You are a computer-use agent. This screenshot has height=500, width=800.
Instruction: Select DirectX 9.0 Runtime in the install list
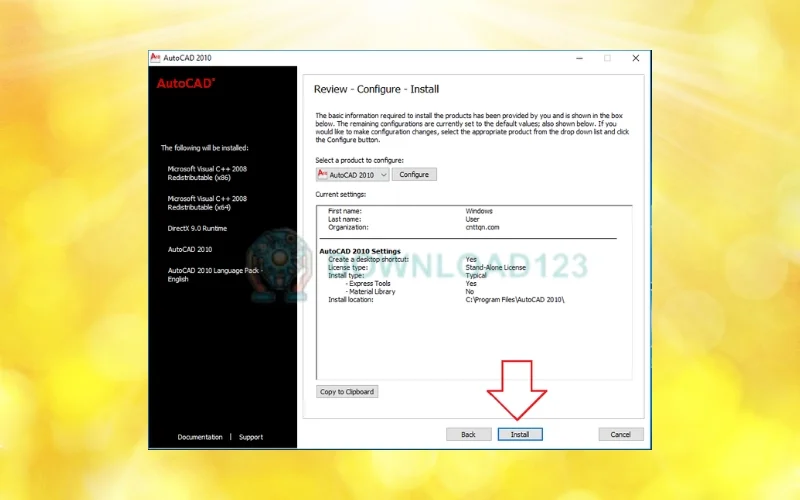point(197,229)
